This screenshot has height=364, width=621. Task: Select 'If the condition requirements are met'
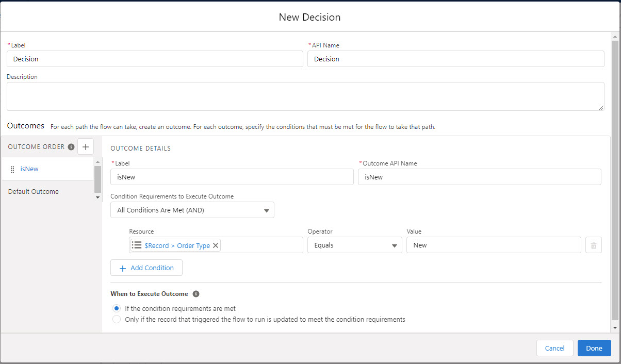[117, 308]
